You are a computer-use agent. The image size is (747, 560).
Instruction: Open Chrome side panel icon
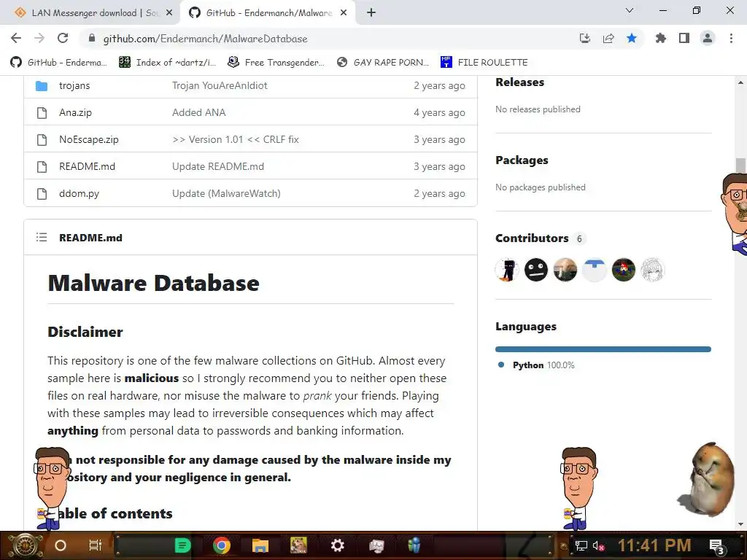pos(684,38)
